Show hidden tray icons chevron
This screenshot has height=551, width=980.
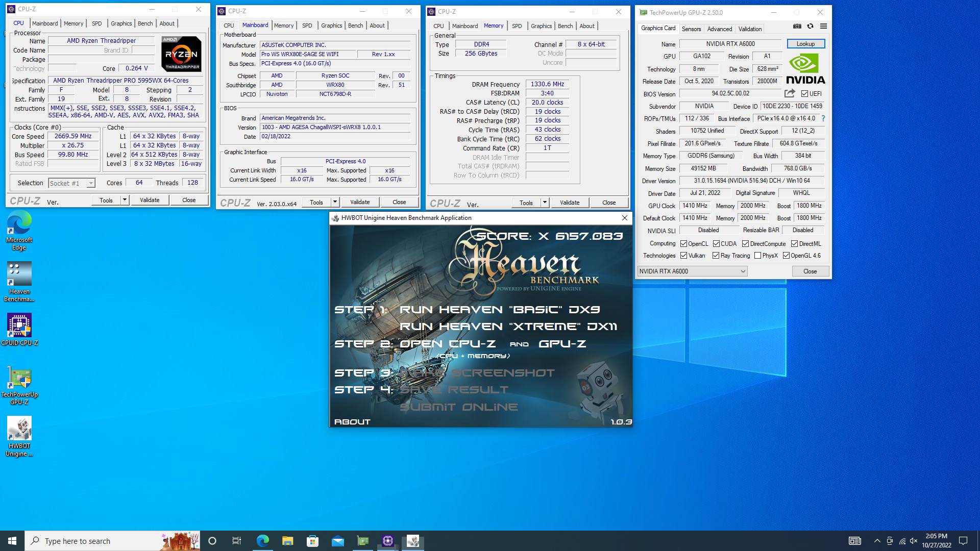(877, 541)
